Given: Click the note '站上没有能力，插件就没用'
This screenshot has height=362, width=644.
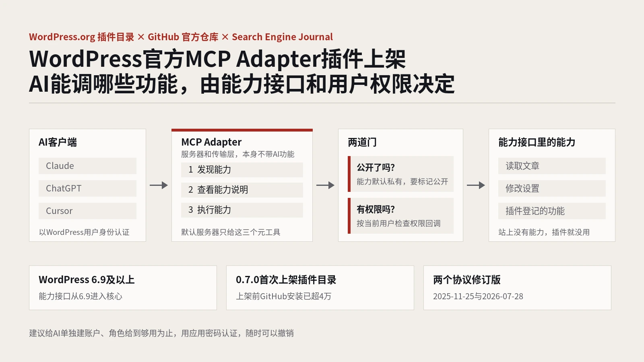Looking at the screenshot, I should pos(544,232).
